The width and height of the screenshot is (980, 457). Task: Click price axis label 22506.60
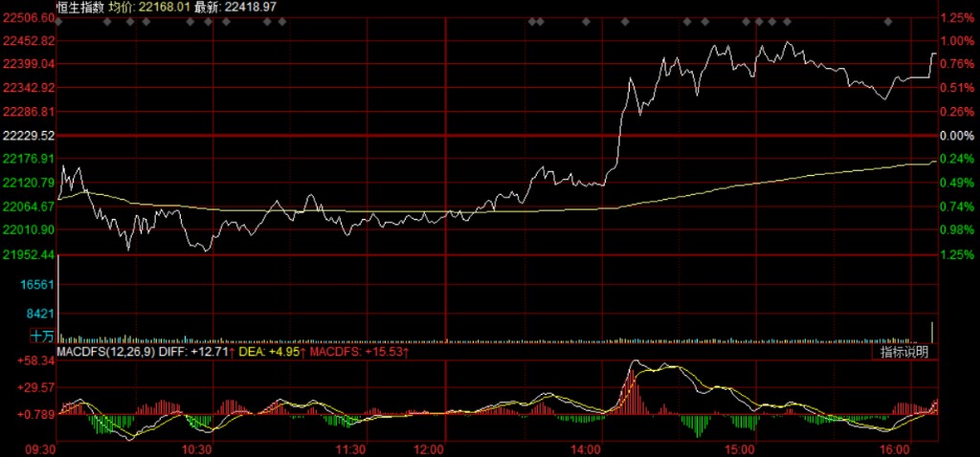28,17
